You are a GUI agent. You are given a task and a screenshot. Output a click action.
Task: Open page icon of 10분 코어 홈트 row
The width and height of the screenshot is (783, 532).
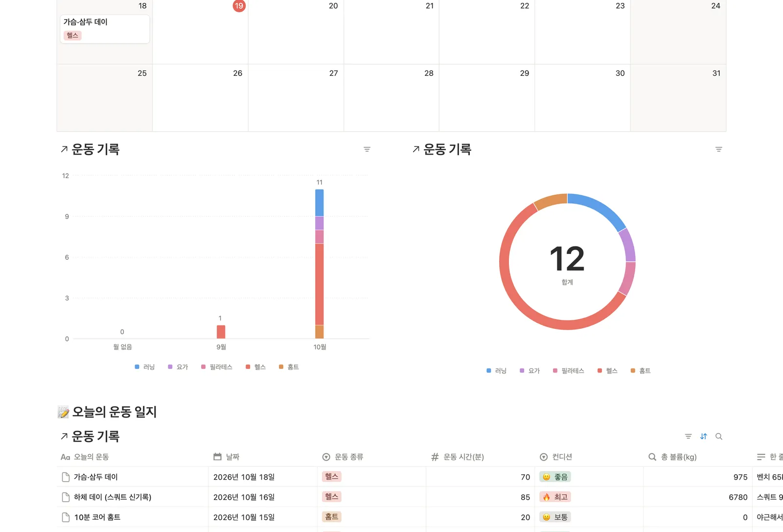[66, 517]
